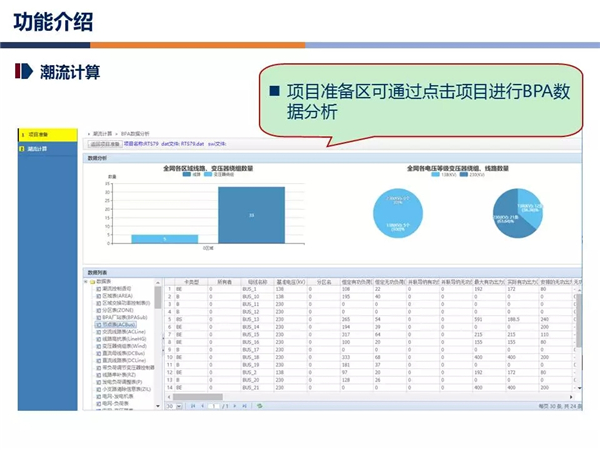Viewport: 600px width, 450px height.
Task: Click the table icon beside 区域表(AREA)
Action: click(101, 296)
